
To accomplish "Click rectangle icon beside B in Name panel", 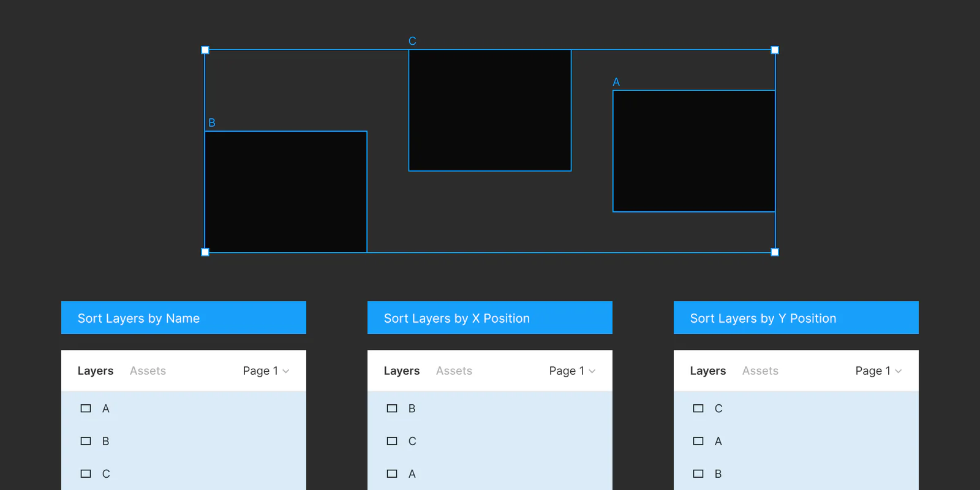I will pos(86,441).
